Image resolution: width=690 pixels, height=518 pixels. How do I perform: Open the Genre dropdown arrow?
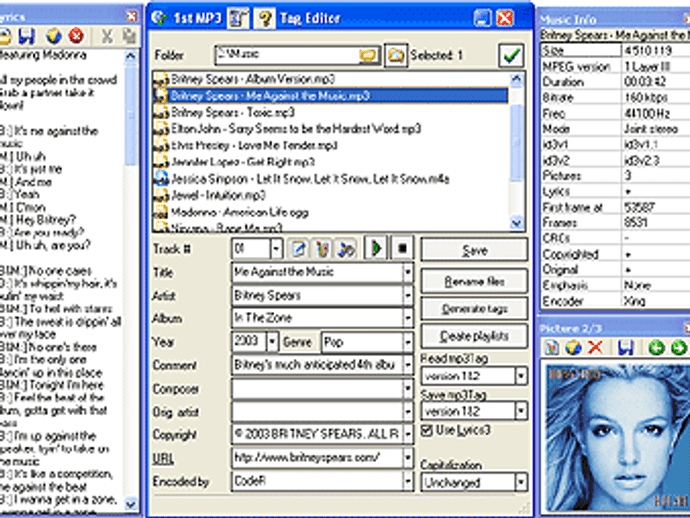pyautogui.click(x=408, y=342)
